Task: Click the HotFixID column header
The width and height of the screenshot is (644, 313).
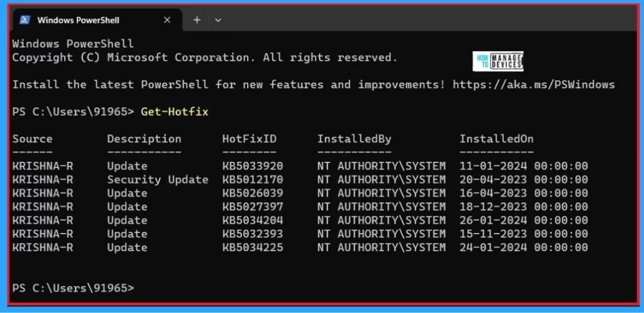Action: tap(249, 139)
